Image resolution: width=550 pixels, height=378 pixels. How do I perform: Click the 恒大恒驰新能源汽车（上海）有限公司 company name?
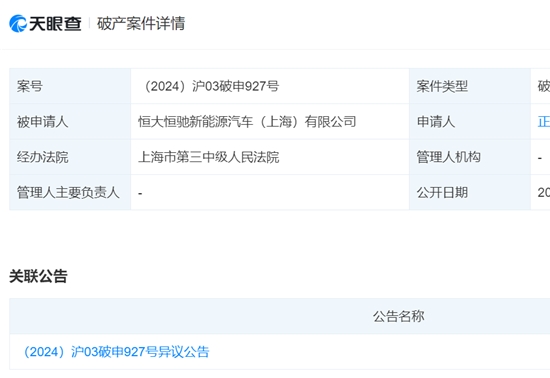[247, 122]
